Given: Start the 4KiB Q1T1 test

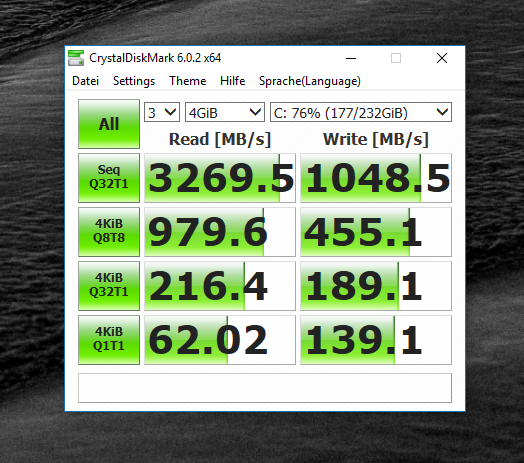Looking at the screenshot, I should click(x=109, y=340).
